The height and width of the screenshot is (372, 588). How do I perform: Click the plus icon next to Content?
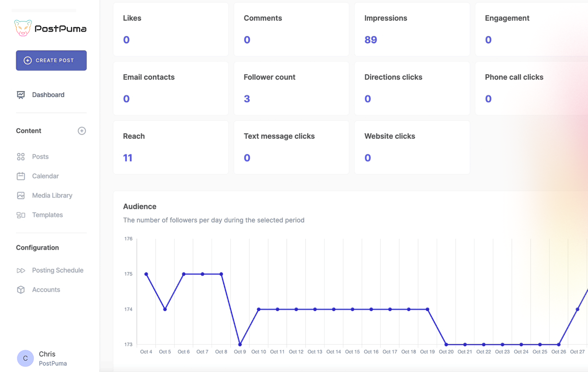(x=82, y=131)
